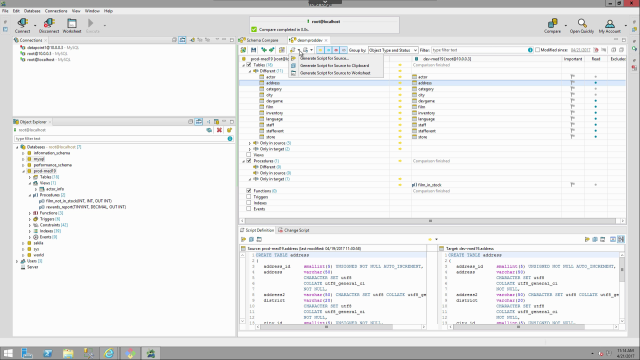640x360 pixels.
Task: Open the File menu
Action: 5,11
